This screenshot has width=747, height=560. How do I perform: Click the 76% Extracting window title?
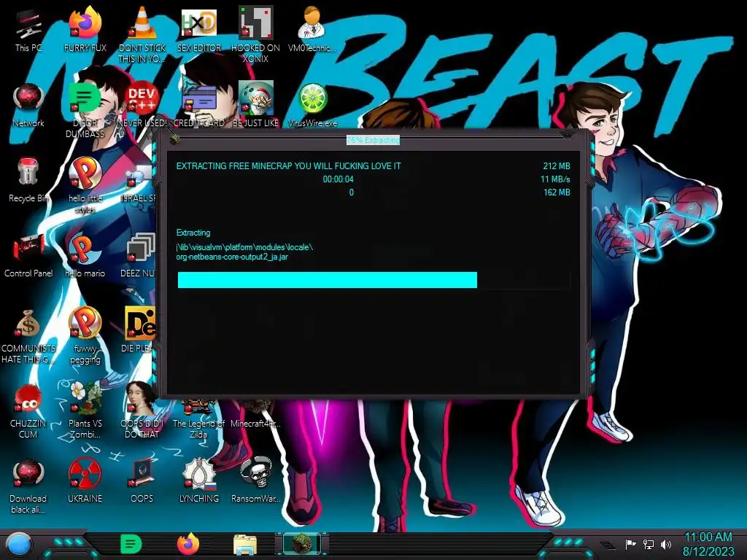point(373,140)
